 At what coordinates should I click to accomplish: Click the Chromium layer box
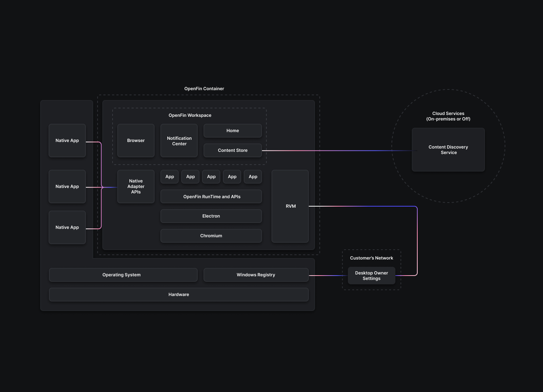click(211, 236)
